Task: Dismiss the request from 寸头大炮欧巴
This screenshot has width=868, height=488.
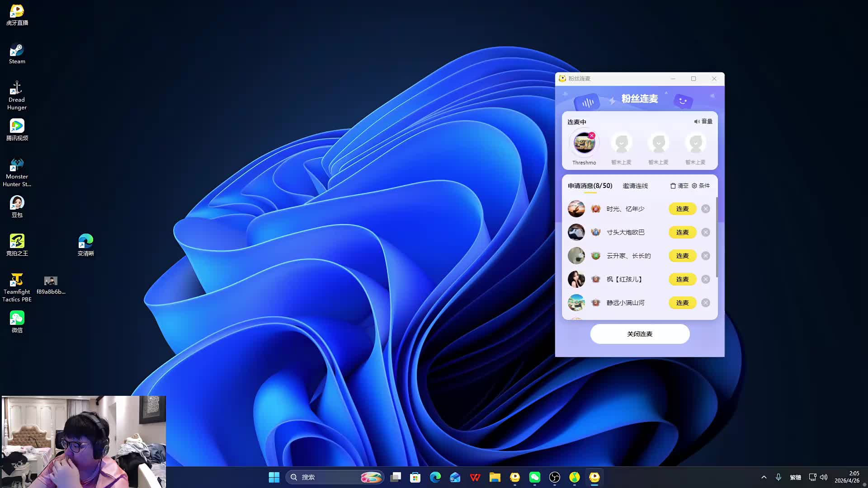Action: 705,232
